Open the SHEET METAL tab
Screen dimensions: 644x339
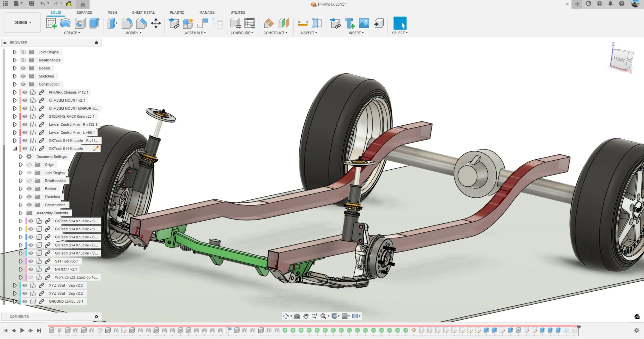(x=143, y=12)
